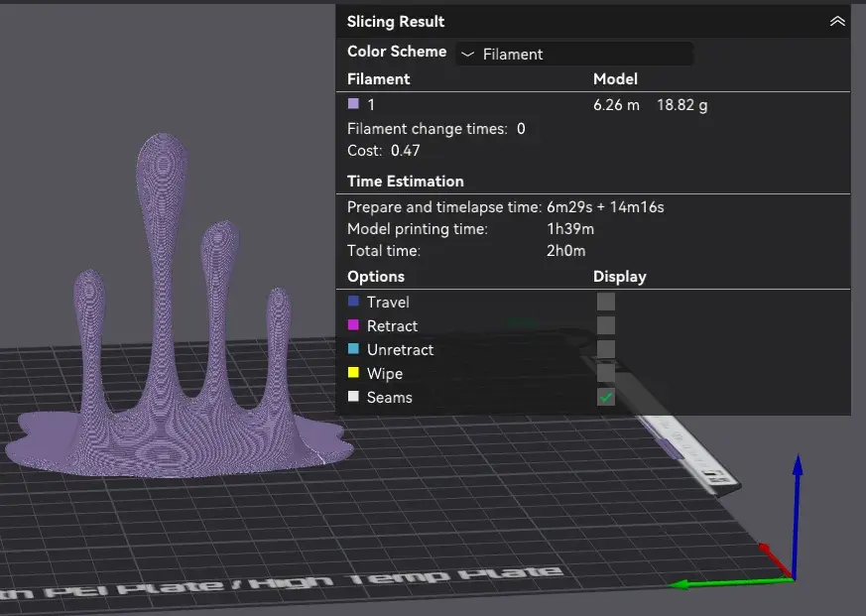The image size is (866, 616).
Task: Enable the Wipe display checkbox
Action: [x=605, y=373]
